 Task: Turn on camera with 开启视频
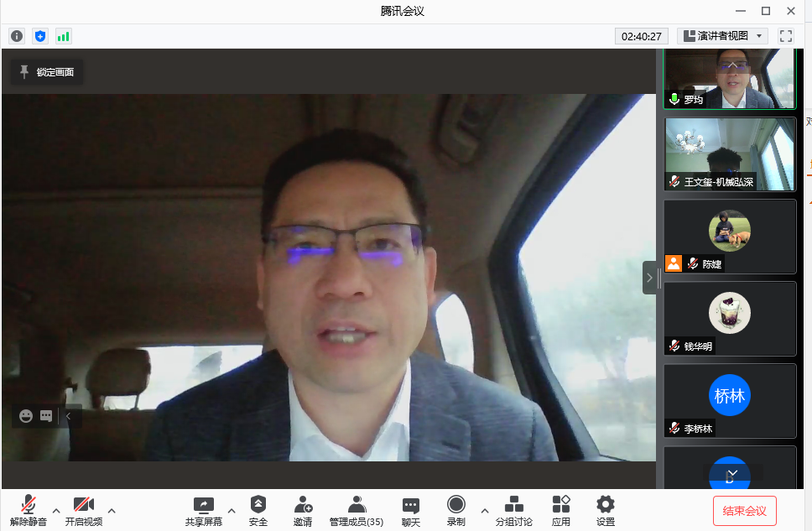pyautogui.click(x=83, y=510)
